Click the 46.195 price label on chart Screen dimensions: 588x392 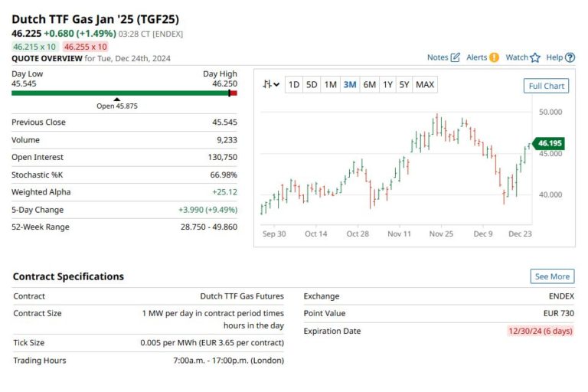pyautogui.click(x=550, y=143)
